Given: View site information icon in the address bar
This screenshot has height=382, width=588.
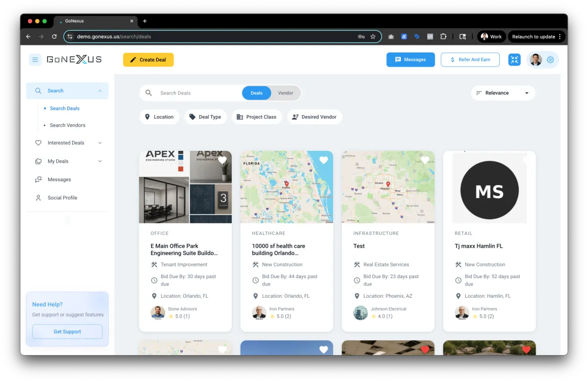Looking at the screenshot, I should [x=70, y=37].
